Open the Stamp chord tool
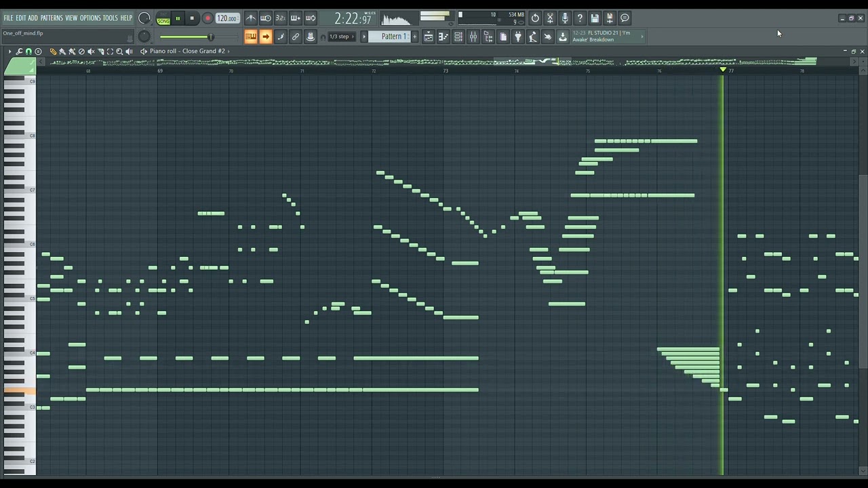The image size is (868, 488). 38,52
